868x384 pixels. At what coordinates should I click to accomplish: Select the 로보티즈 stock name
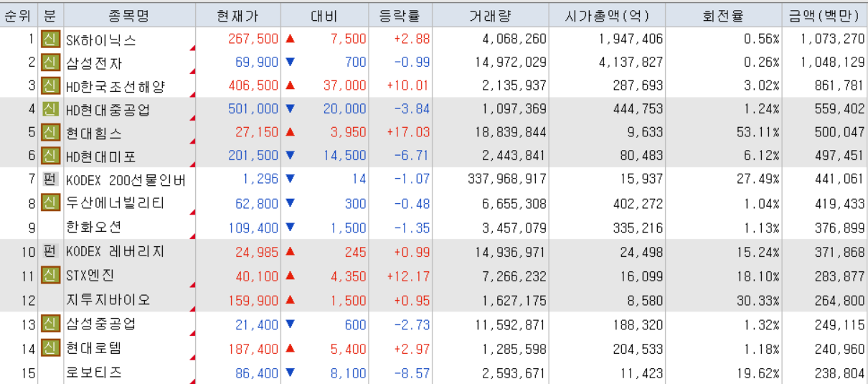point(93,373)
